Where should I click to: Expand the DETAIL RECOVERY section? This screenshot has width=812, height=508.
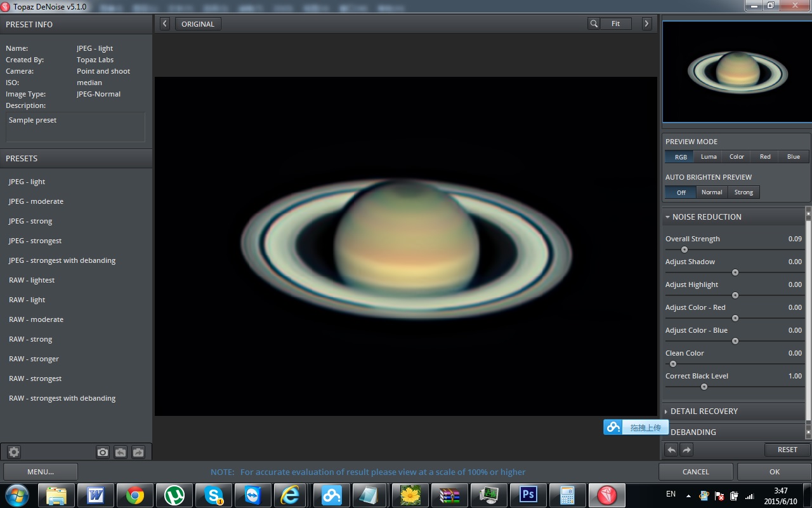click(734, 411)
